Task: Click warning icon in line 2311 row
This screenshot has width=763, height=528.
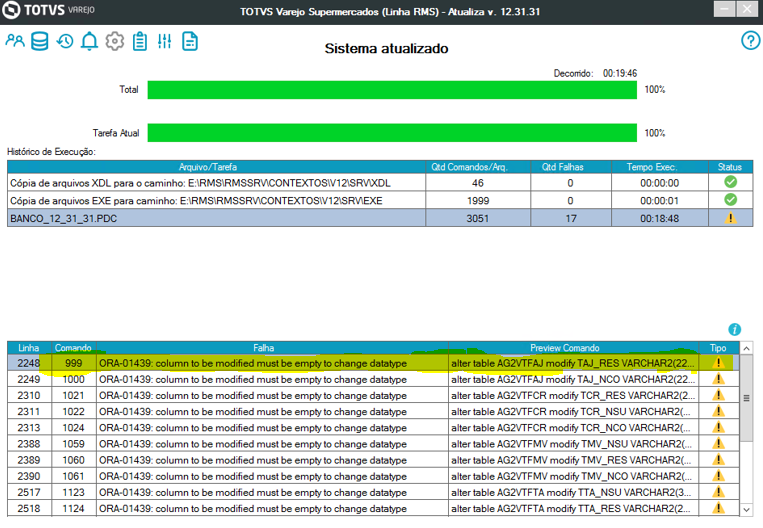Action: (x=718, y=411)
